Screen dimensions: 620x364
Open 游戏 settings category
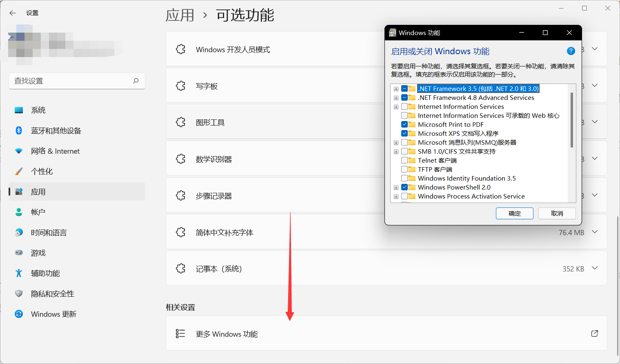[77, 253]
